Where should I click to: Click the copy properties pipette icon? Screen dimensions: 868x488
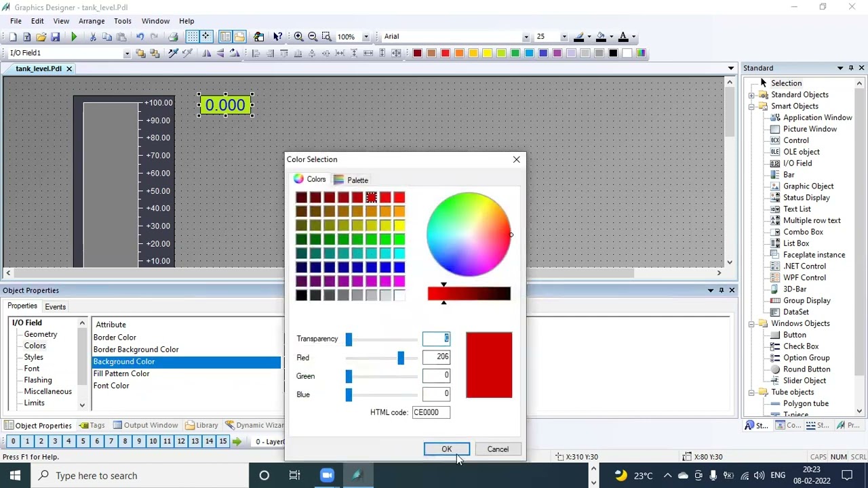[x=174, y=53]
